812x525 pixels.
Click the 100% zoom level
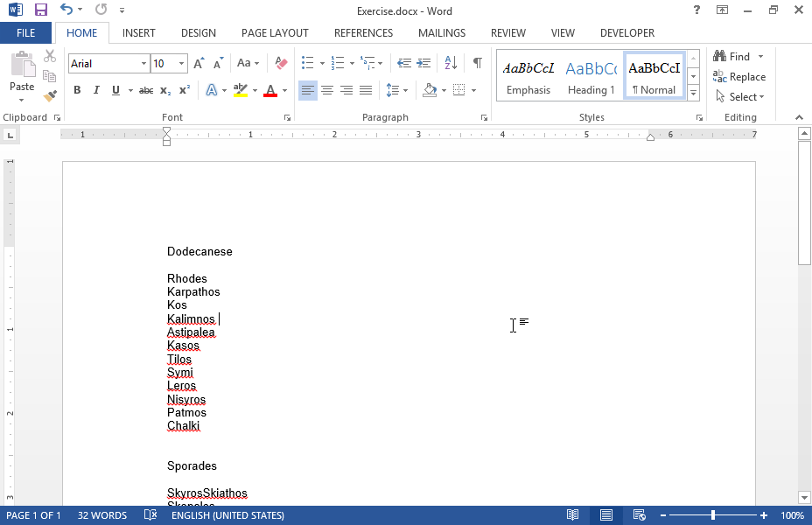pyautogui.click(x=792, y=515)
